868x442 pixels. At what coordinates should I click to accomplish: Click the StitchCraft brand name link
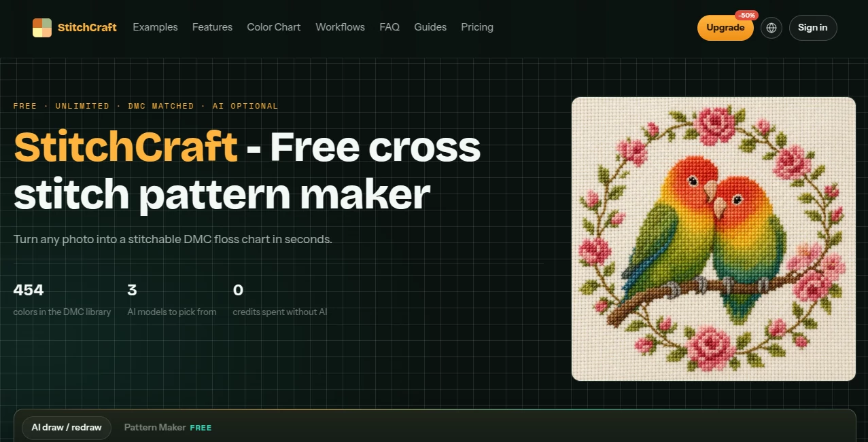pyautogui.click(x=87, y=28)
